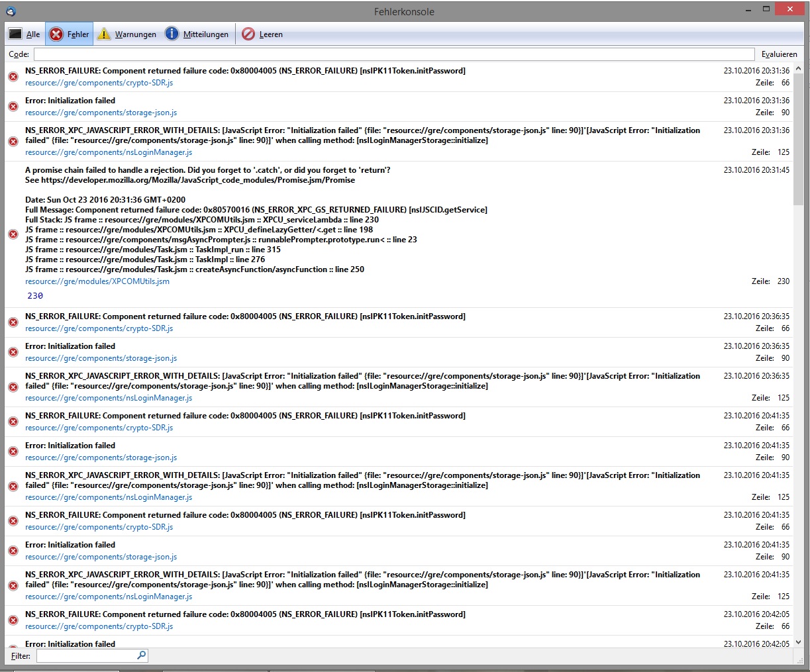Filter by errors using Fehler button

(70, 34)
